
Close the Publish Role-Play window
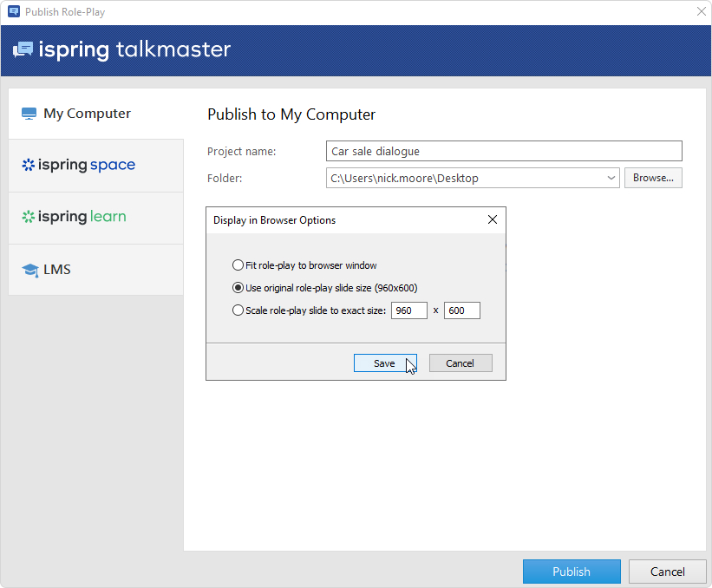coord(700,12)
